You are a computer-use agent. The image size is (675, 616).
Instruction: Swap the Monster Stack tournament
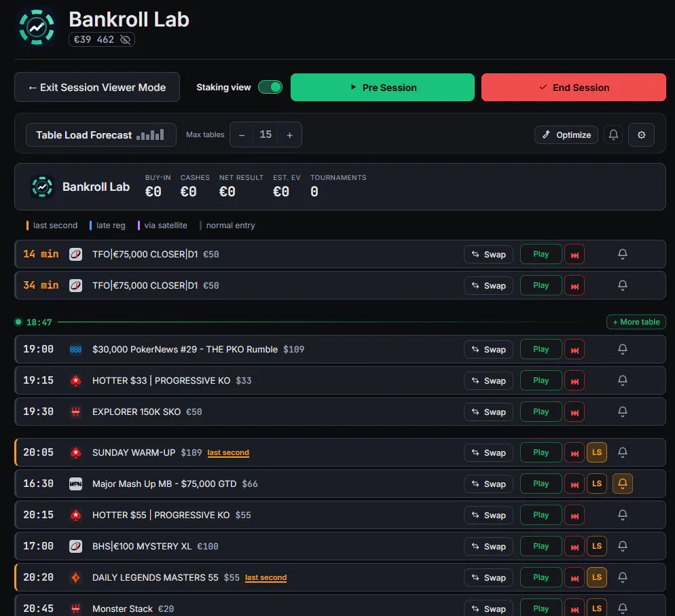click(x=488, y=609)
